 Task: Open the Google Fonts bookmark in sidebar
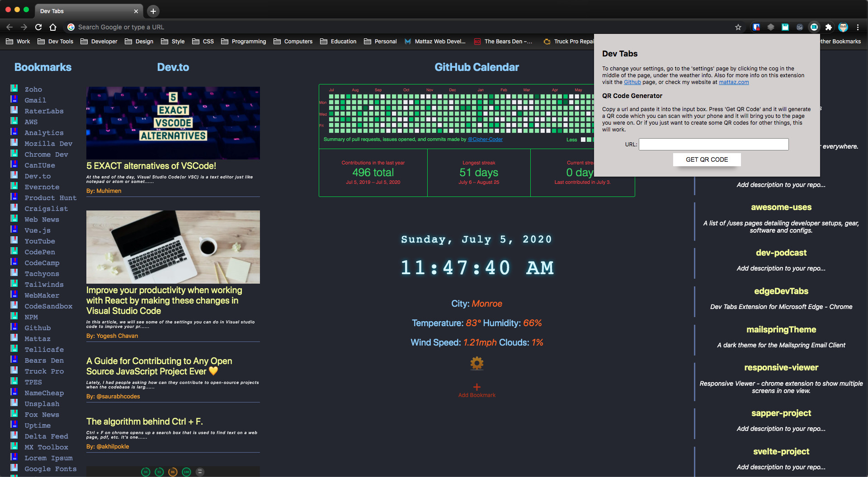tap(51, 469)
